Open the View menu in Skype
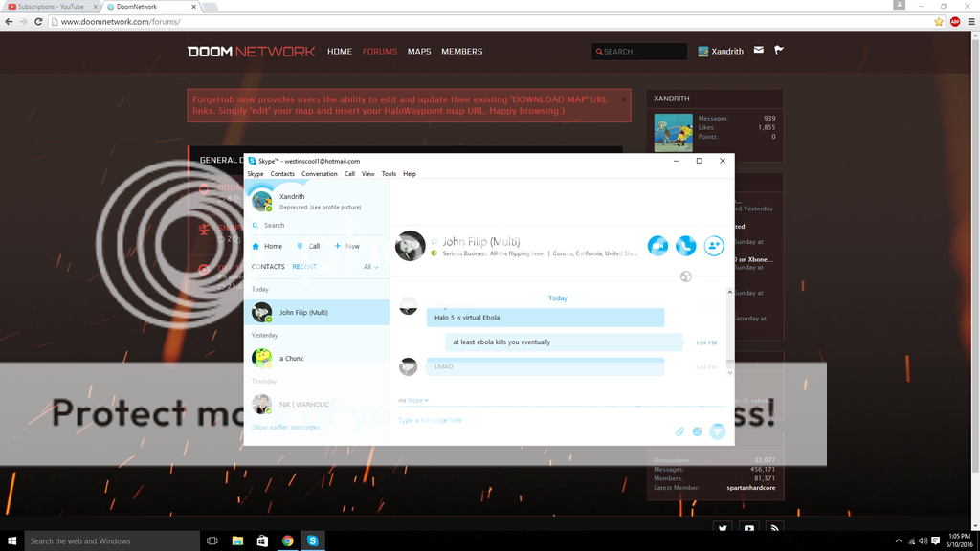The image size is (980, 551). pyautogui.click(x=368, y=174)
